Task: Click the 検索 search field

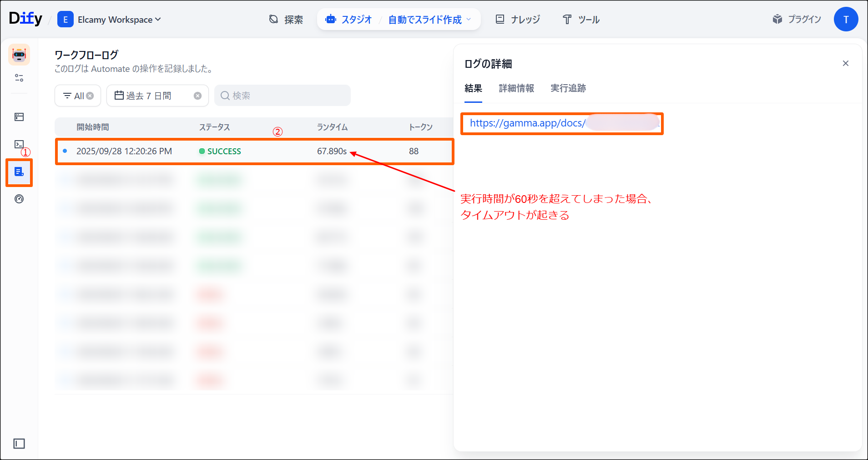Action: [287, 96]
